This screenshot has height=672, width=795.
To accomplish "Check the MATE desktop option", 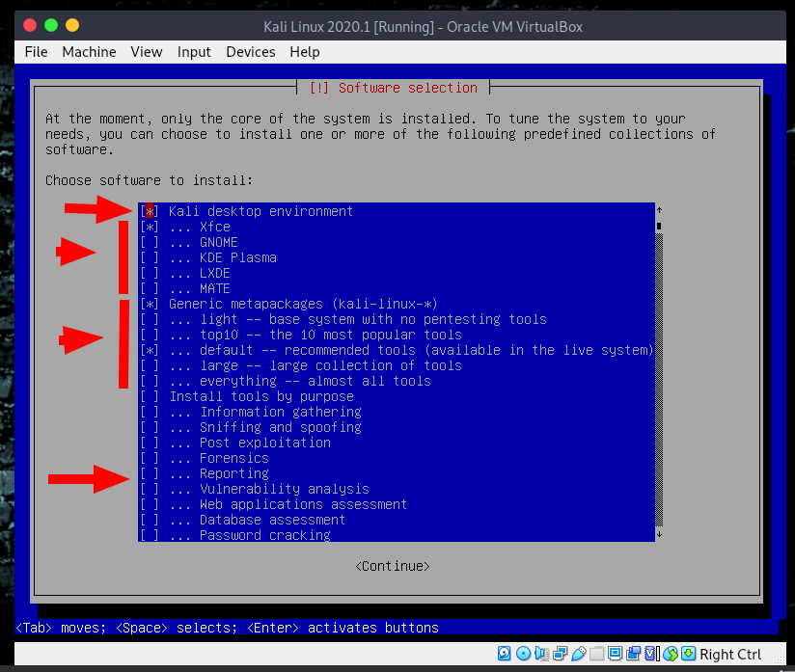I will tap(149, 288).
